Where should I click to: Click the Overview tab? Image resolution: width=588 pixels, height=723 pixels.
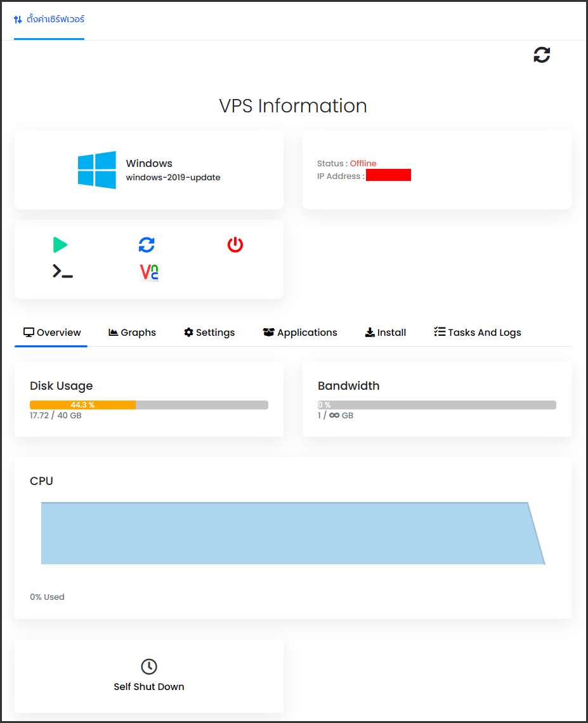51,332
